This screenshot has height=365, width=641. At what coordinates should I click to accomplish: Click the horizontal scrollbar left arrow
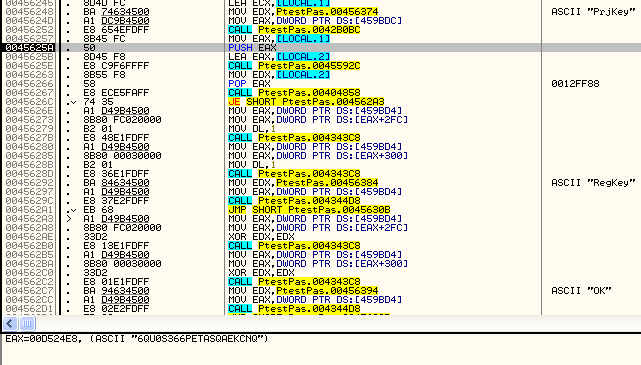[10, 324]
